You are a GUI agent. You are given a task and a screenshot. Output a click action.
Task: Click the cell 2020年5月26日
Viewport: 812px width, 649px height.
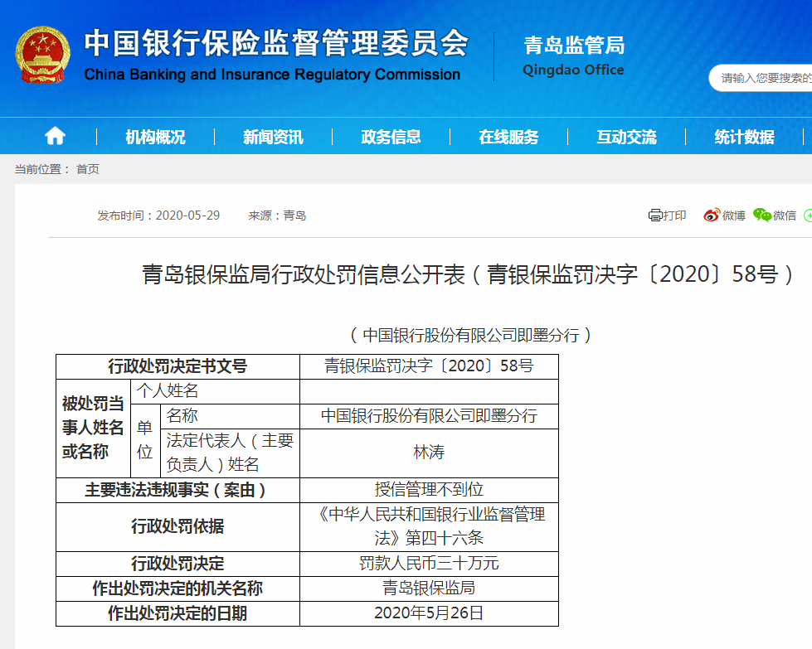429,614
